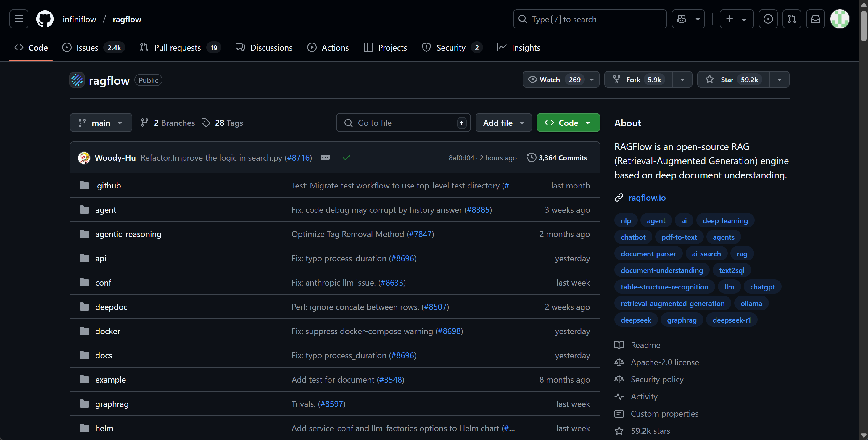The image size is (868, 440).
Task: Click the infiniflow owner link
Action: coord(79,20)
